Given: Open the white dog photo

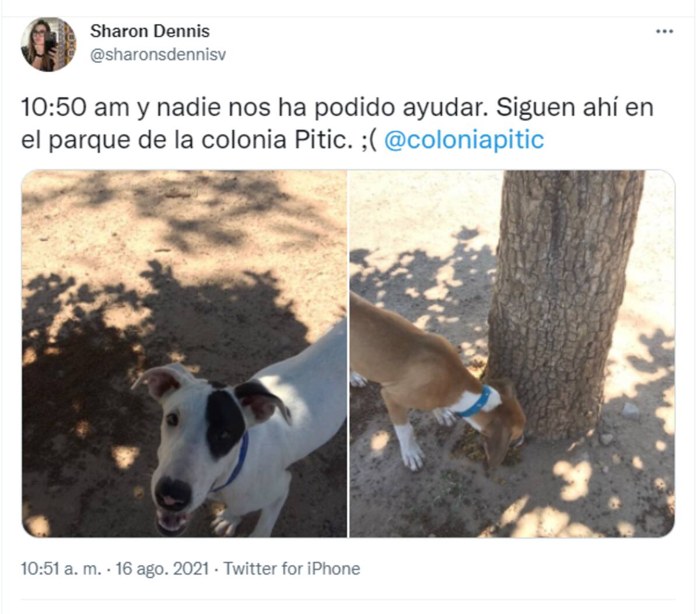Looking at the screenshot, I should point(184,353).
